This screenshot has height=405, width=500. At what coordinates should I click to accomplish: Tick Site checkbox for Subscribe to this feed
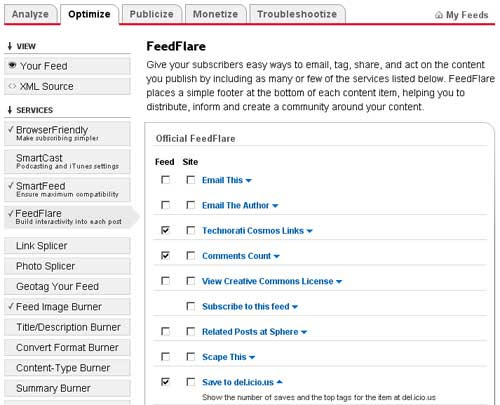pos(191,306)
